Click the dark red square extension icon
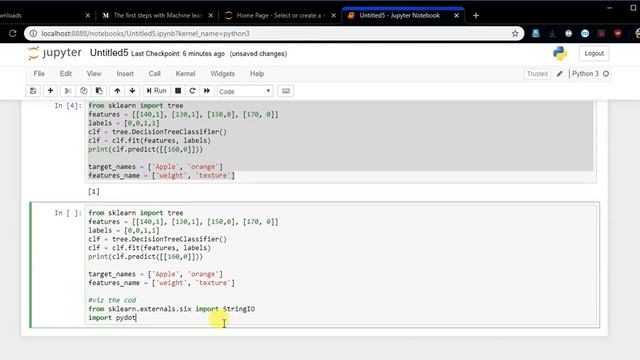The image size is (640, 360). click(x=601, y=33)
